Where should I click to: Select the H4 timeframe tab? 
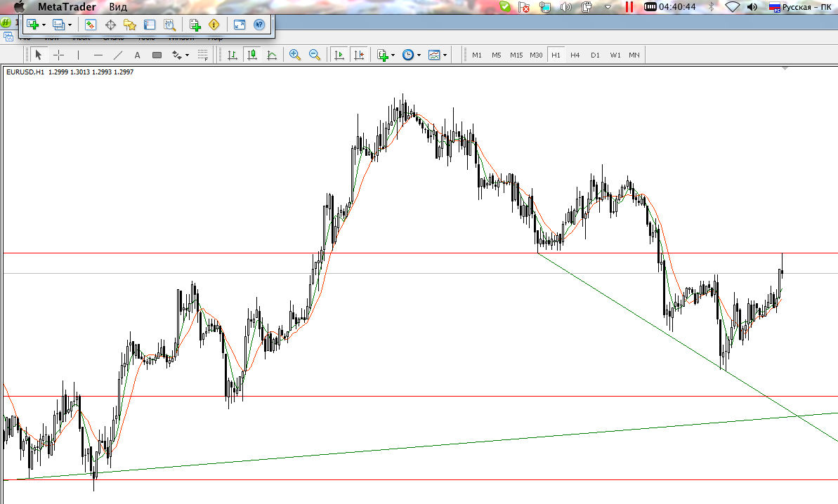pos(575,55)
